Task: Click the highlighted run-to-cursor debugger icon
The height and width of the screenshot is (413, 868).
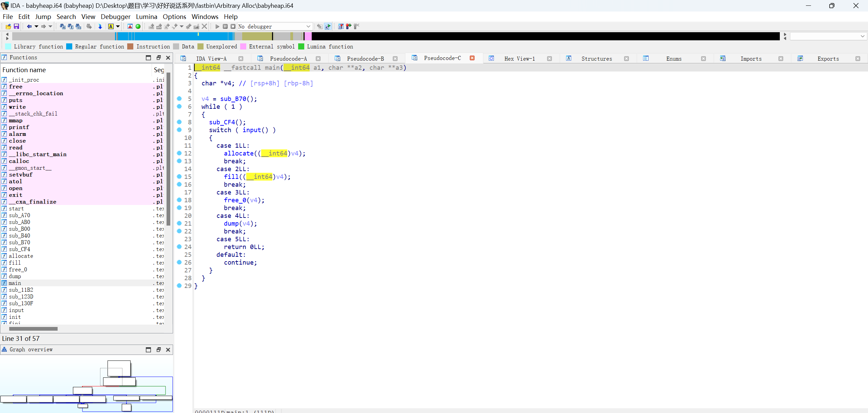Action: [328, 26]
